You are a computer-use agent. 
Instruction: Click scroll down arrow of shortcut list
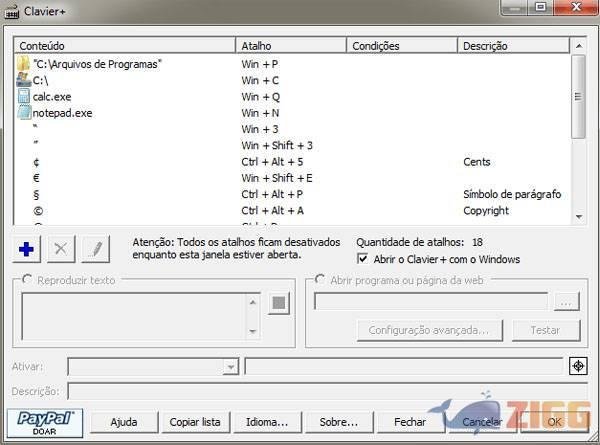(577, 216)
